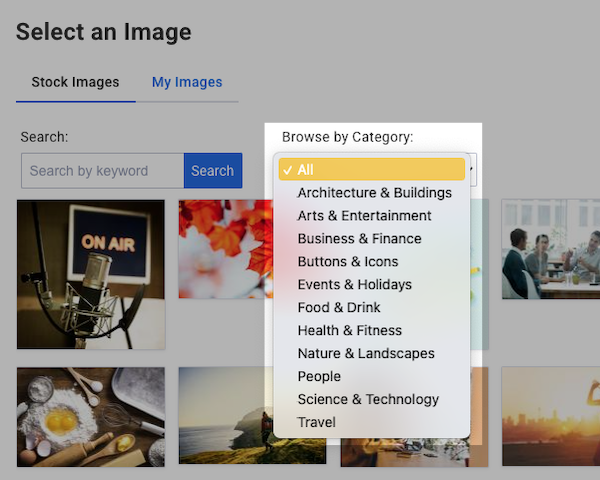Choose Arts & Entertainment category
Image resolution: width=600 pixels, height=480 pixels.
[364, 216]
